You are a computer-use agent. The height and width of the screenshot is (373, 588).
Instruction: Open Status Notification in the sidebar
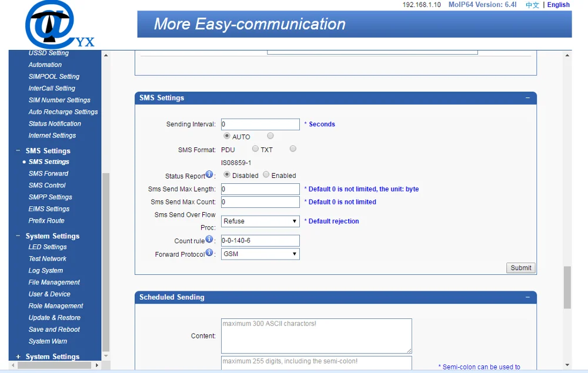click(55, 123)
